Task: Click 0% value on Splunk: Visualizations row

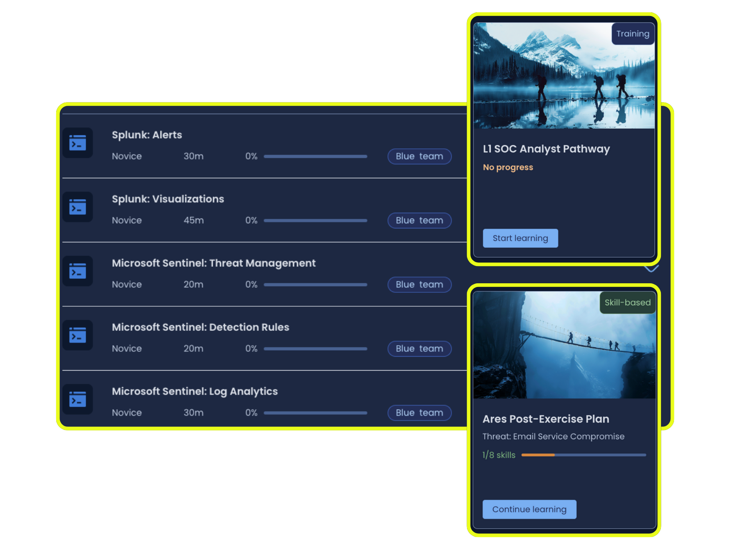Action: point(251,221)
